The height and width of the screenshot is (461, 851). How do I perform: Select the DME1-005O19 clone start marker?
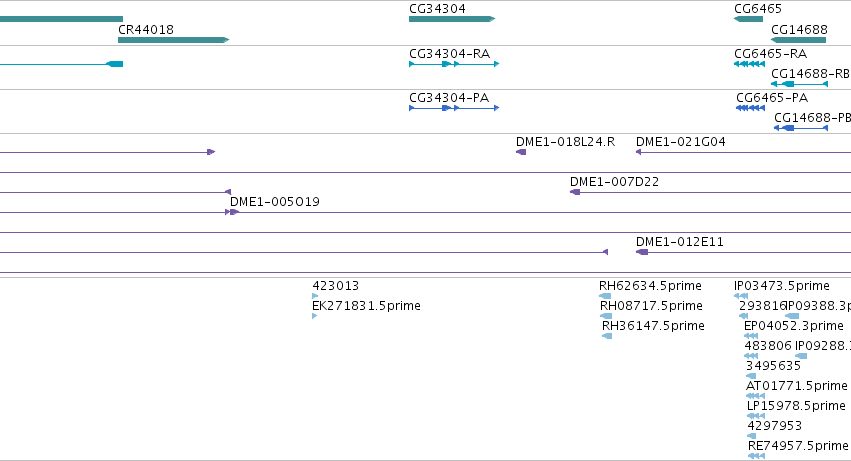(x=232, y=212)
